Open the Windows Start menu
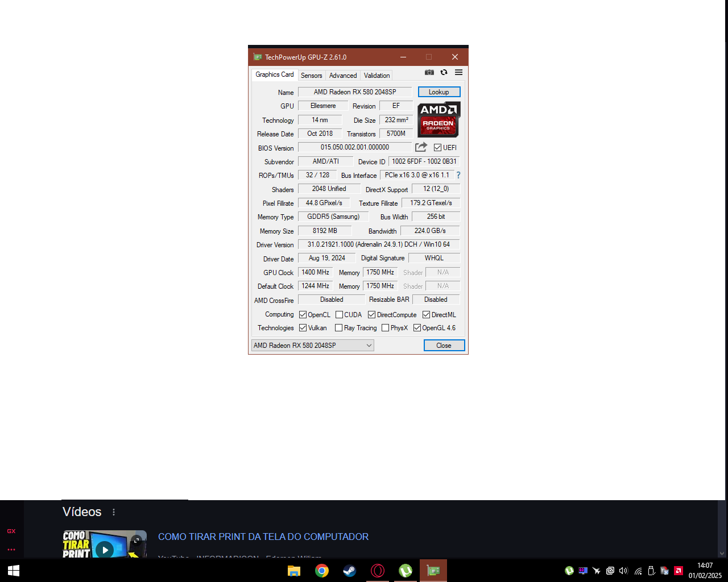 click(14, 571)
